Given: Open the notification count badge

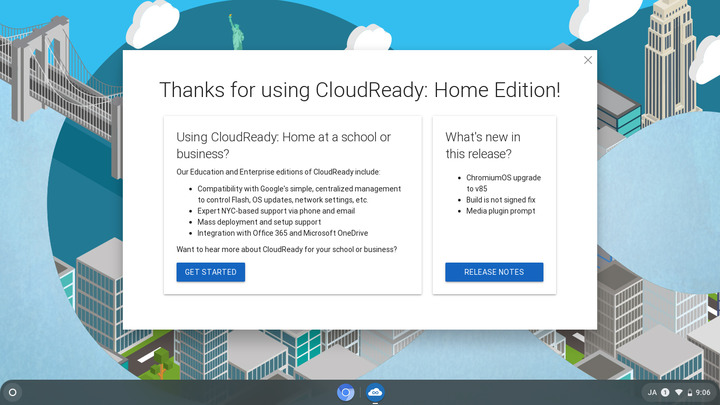Looking at the screenshot, I should 665,392.
